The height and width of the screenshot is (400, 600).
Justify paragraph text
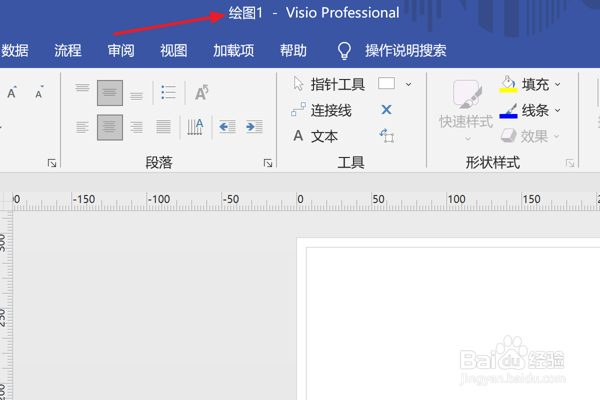click(x=163, y=127)
